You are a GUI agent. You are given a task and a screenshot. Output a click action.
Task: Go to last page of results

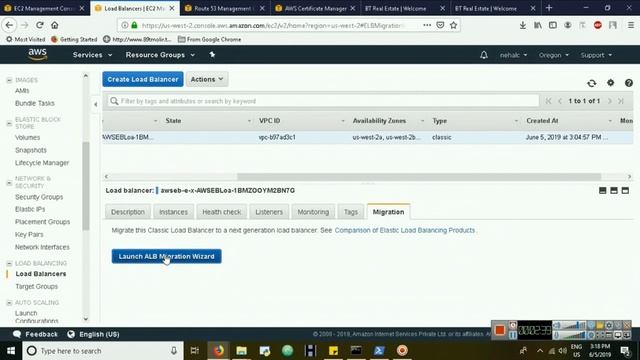(x=621, y=101)
